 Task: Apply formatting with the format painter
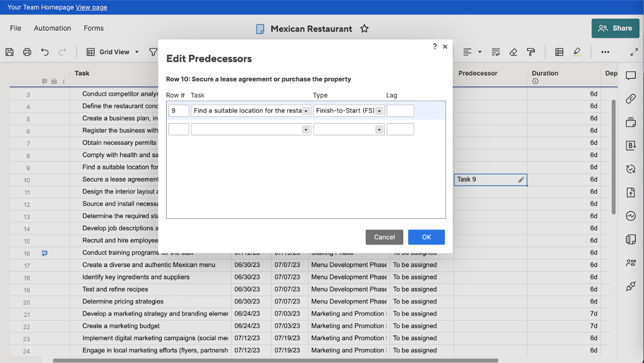[531, 52]
